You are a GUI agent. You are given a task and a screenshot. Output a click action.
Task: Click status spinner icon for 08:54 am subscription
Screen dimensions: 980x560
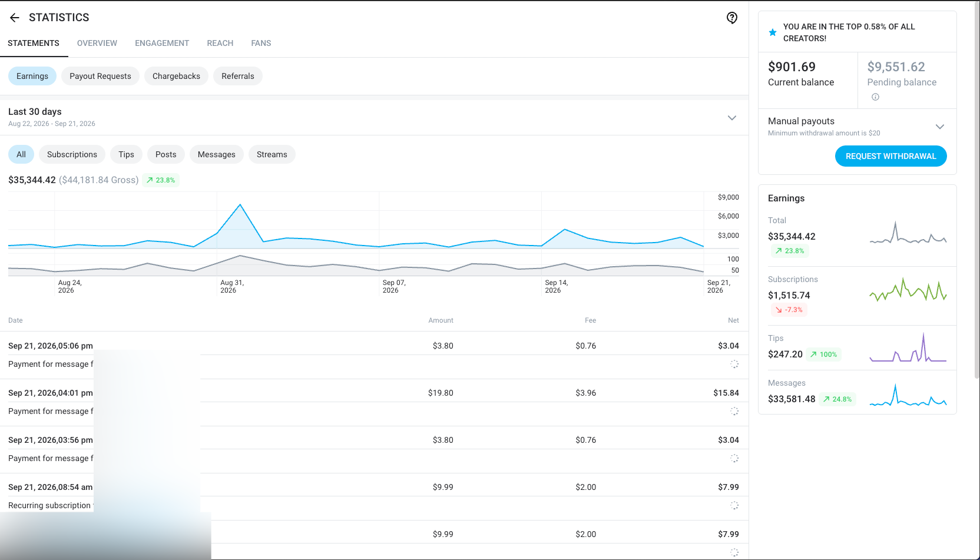(x=734, y=505)
